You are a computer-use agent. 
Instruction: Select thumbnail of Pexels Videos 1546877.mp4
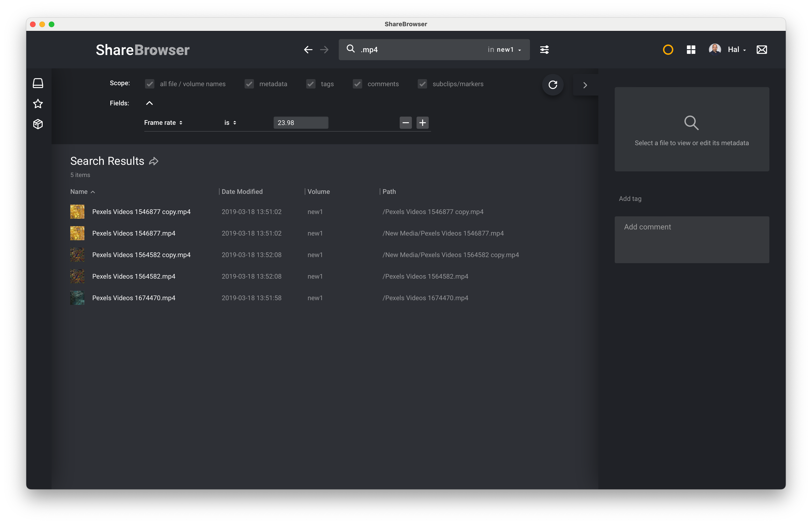click(x=77, y=233)
